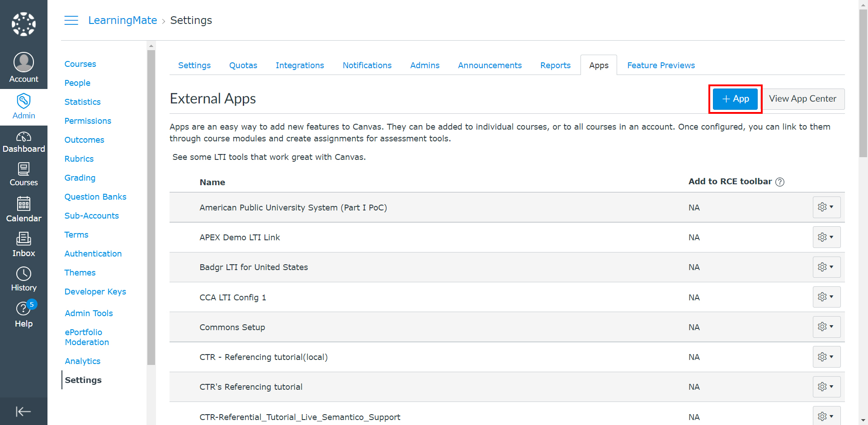868x425 pixels.
Task: Switch to the Admins tab
Action: [x=425, y=65]
